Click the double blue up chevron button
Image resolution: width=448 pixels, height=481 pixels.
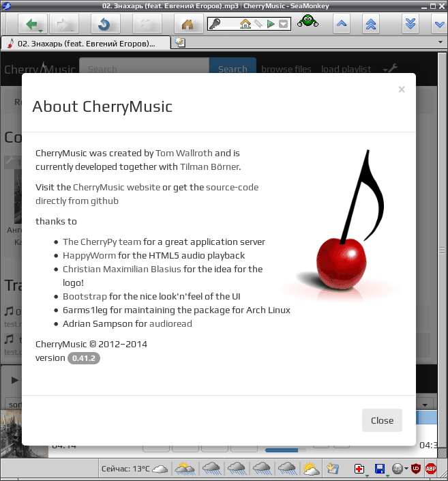pyautogui.click(x=371, y=24)
